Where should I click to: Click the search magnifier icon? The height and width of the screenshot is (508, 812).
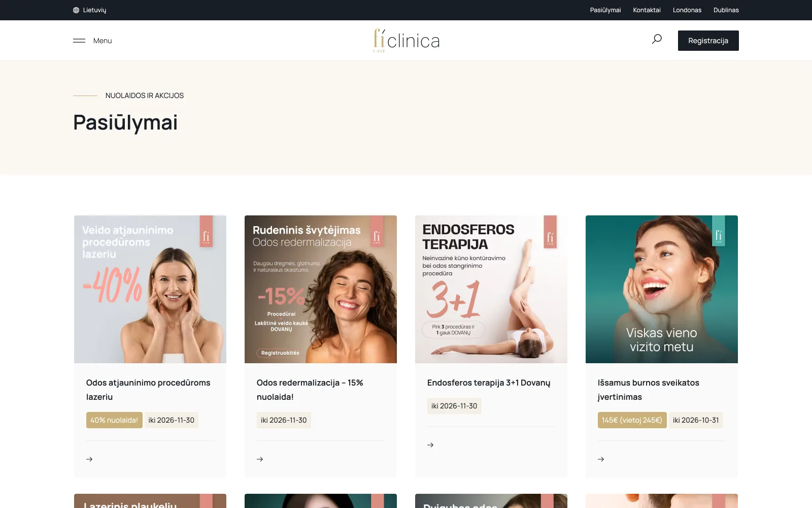[657, 39]
